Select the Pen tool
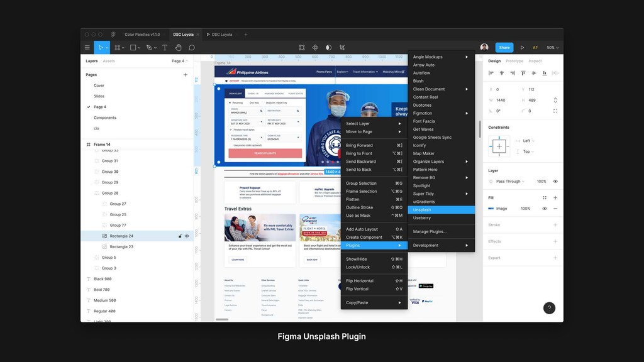 tap(149, 48)
